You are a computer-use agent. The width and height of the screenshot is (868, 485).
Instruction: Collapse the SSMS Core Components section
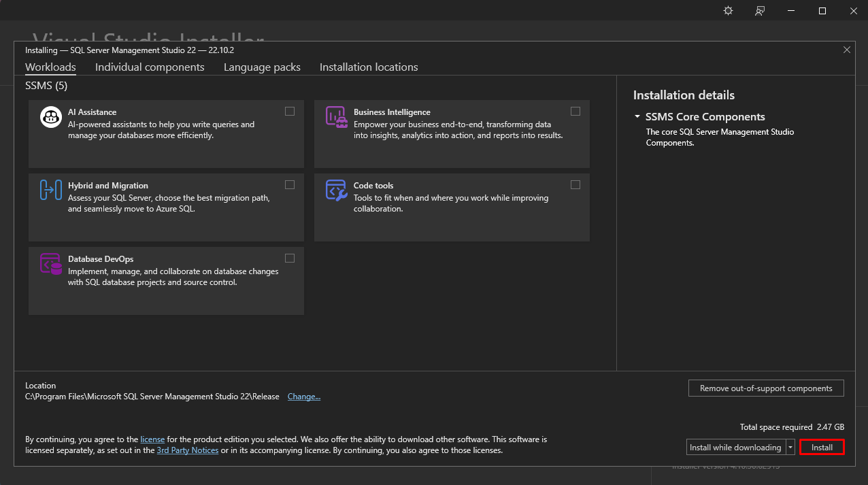[637, 117]
